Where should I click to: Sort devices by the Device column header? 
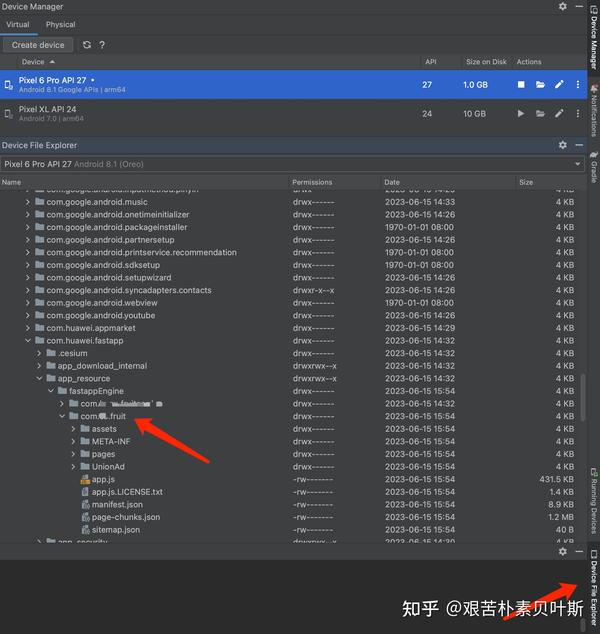(x=33, y=62)
